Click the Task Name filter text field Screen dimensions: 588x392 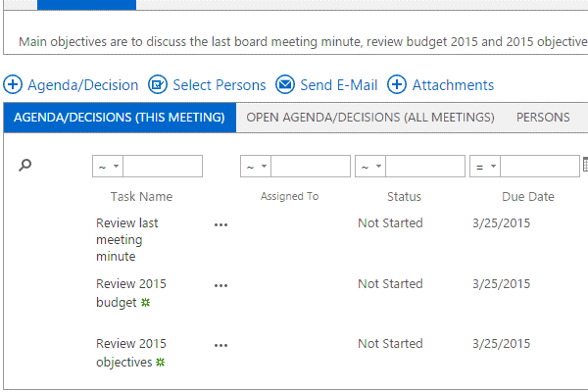(163, 167)
